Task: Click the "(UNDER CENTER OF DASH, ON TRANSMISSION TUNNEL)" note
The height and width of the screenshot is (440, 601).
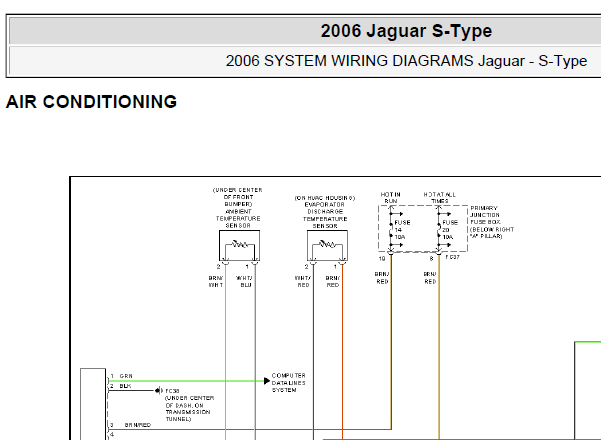Action: coord(190,409)
